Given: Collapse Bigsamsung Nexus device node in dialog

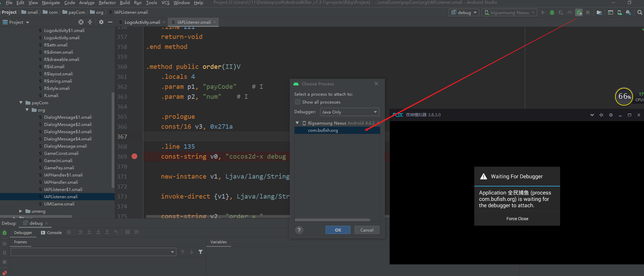Looking at the screenshot, I should [297, 123].
